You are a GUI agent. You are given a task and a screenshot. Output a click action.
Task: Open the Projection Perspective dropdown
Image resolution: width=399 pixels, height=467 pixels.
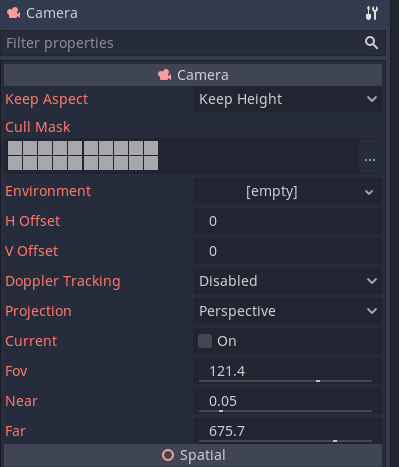point(287,311)
